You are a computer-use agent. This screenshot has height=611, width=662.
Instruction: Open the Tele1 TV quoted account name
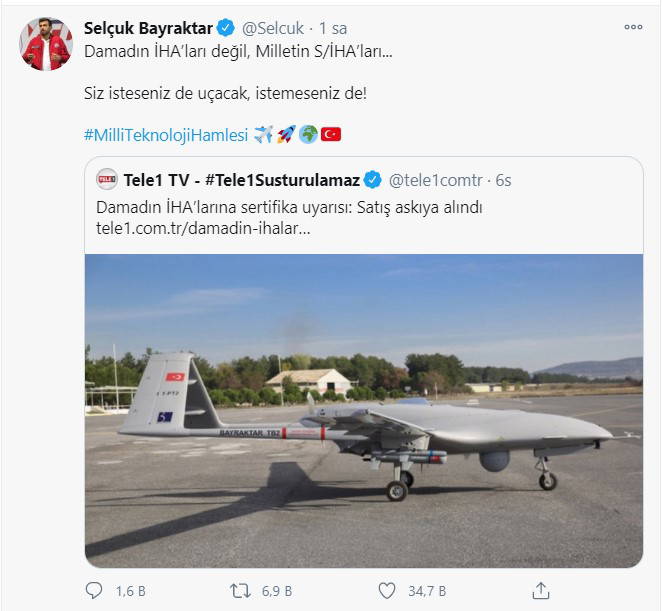[240, 180]
